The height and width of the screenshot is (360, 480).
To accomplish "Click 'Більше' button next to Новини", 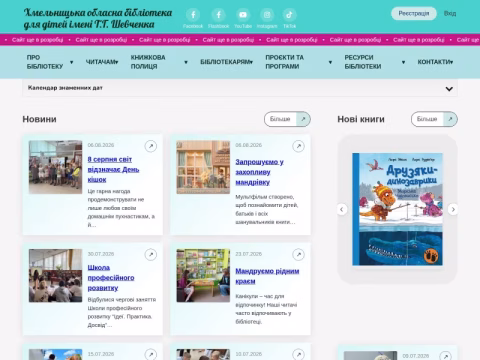I will pyautogui.click(x=287, y=119).
